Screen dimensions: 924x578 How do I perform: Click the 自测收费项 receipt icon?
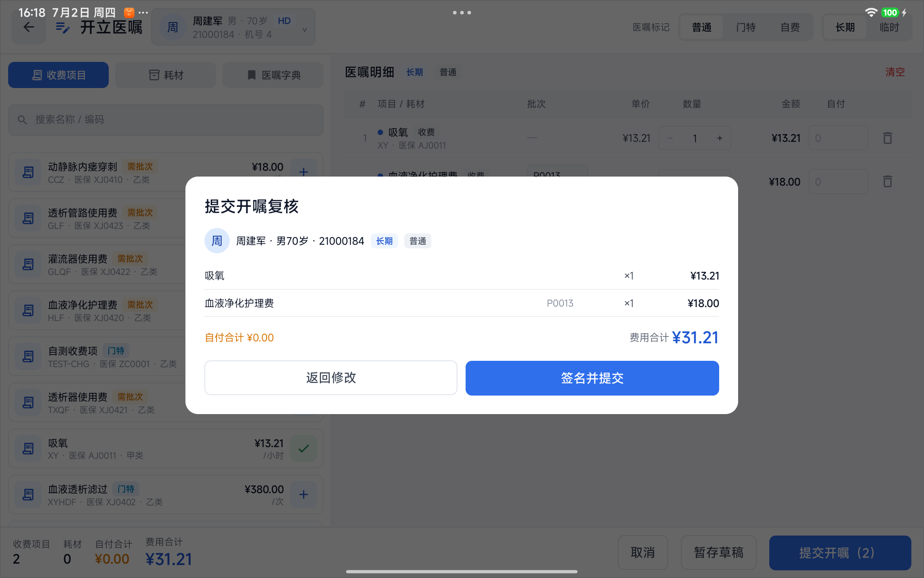[28, 356]
